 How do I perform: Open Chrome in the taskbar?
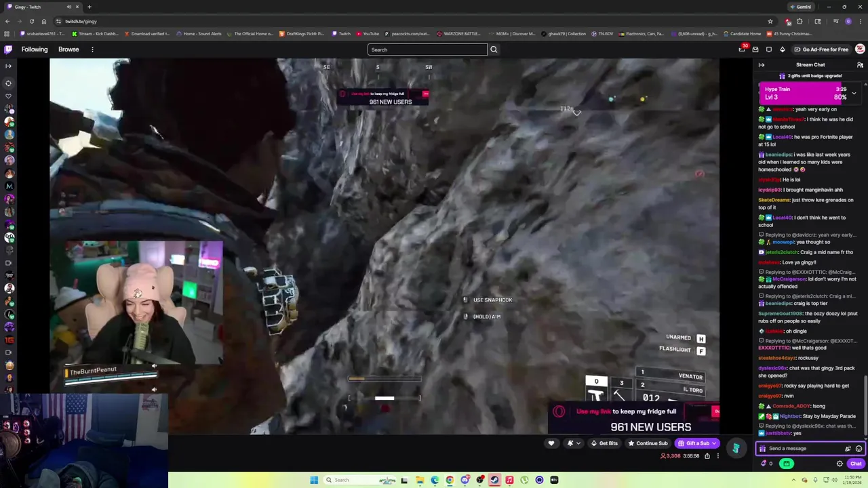[x=450, y=480]
